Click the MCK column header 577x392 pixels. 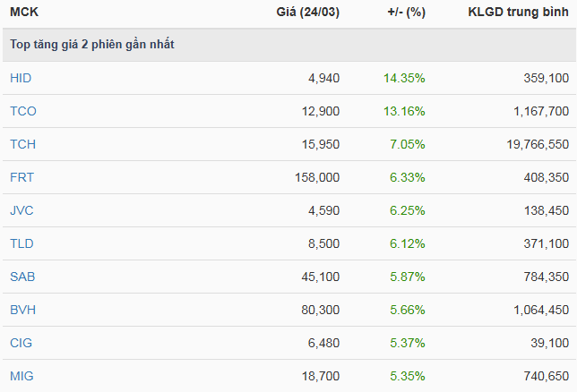(23, 13)
